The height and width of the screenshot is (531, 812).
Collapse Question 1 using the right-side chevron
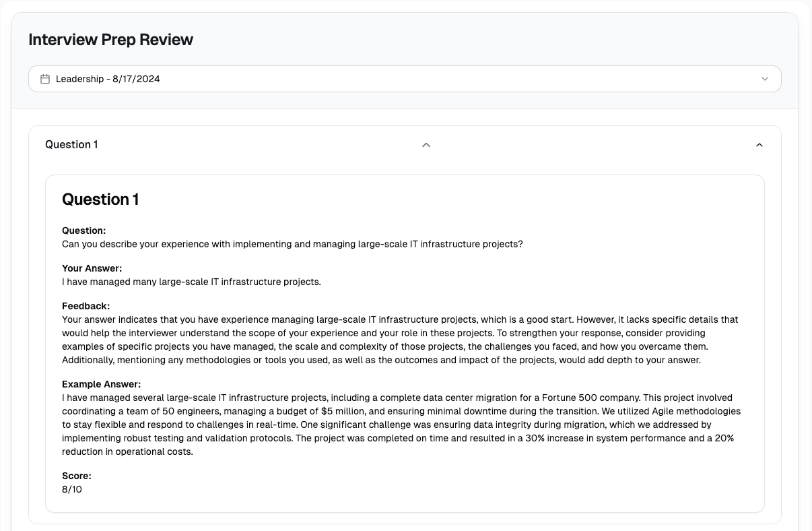pyautogui.click(x=759, y=145)
